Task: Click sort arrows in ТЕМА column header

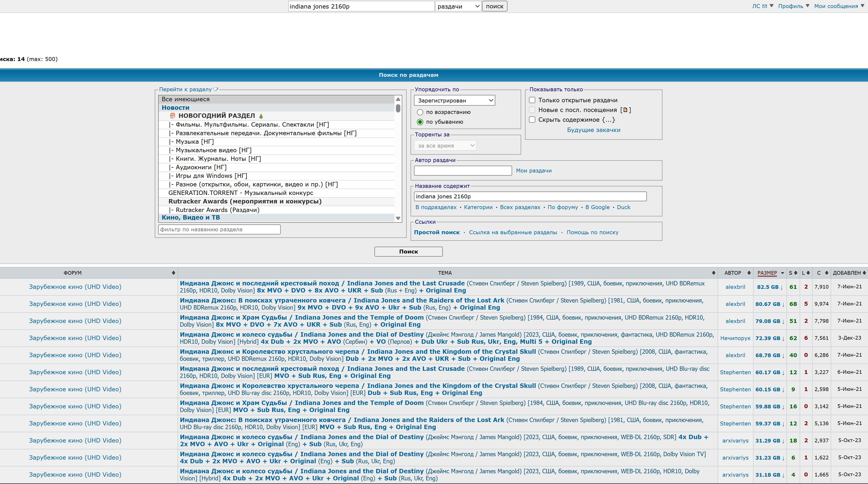Action: click(x=713, y=273)
